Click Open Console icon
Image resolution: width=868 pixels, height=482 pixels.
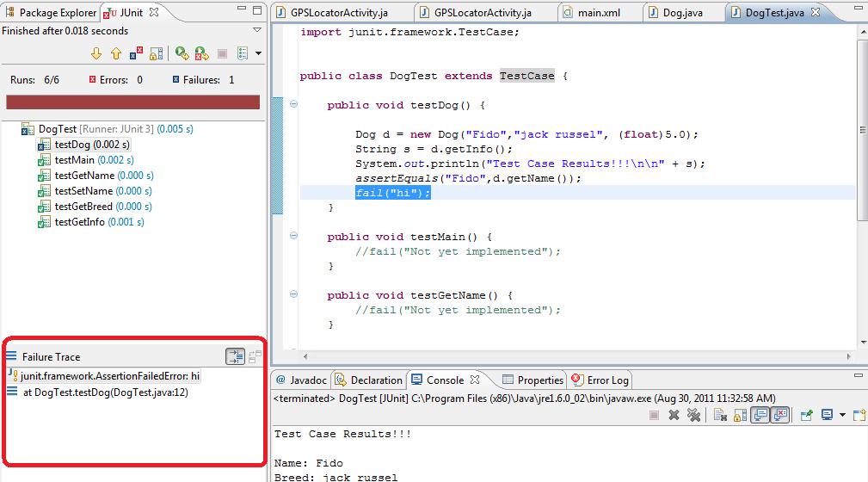click(859, 415)
